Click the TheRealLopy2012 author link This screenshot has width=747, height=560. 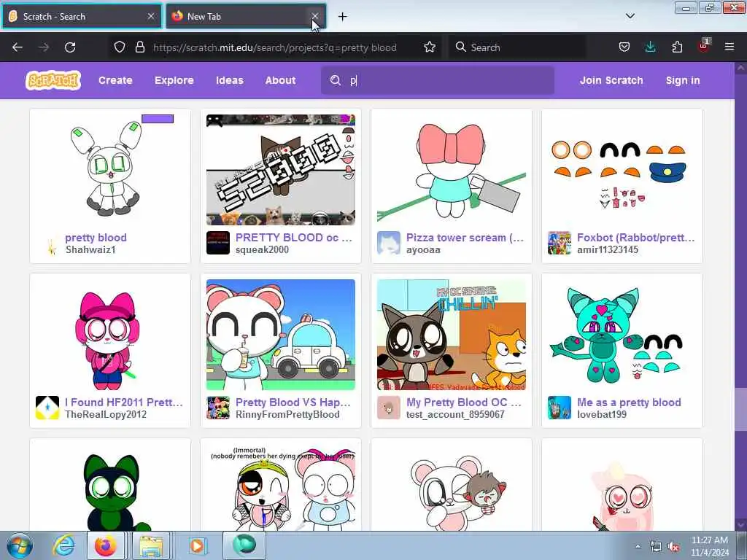[106, 414]
